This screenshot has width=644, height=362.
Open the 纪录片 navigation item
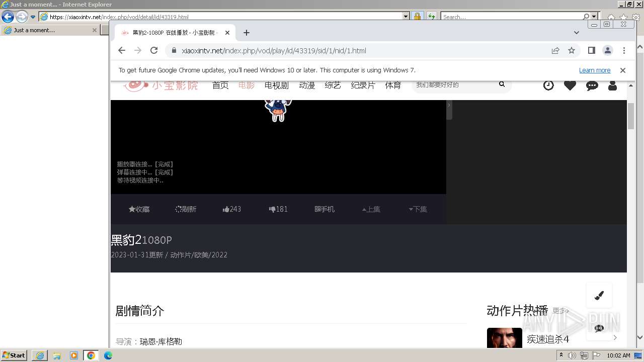363,85
